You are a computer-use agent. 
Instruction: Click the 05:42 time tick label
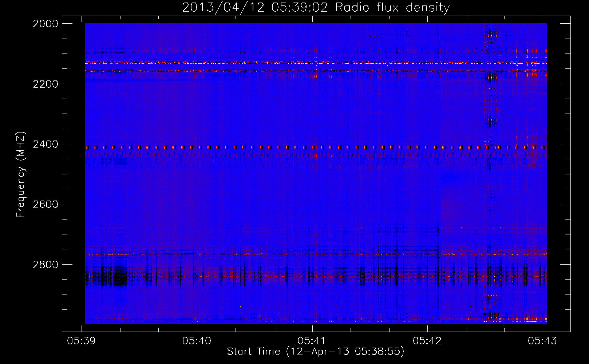click(427, 341)
